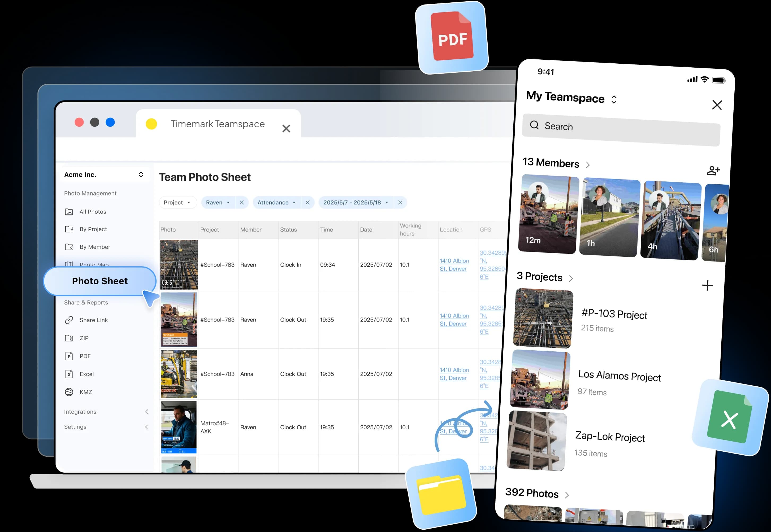This screenshot has height=532, width=771.
Task: Open the Matro#48-AXK row driver photo
Action: [179, 427]
